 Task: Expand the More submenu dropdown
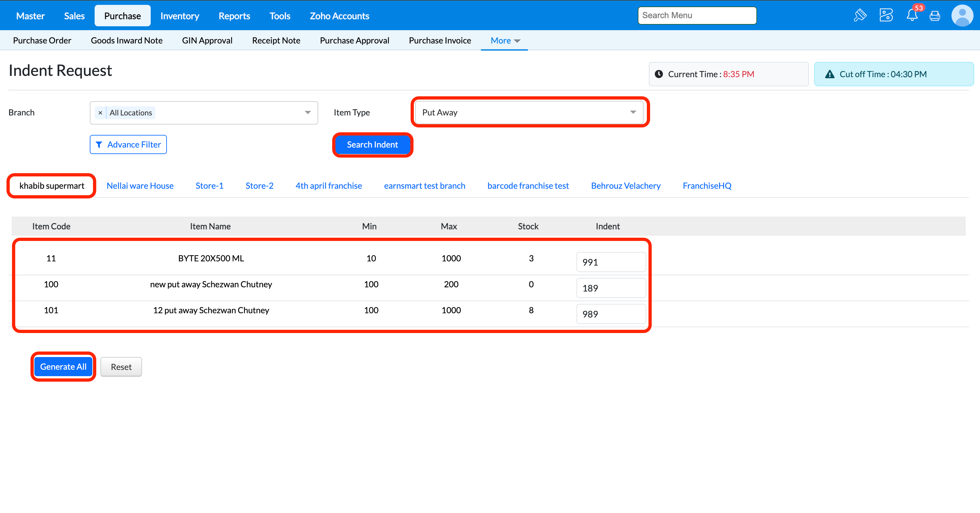[x=505, y=41]
